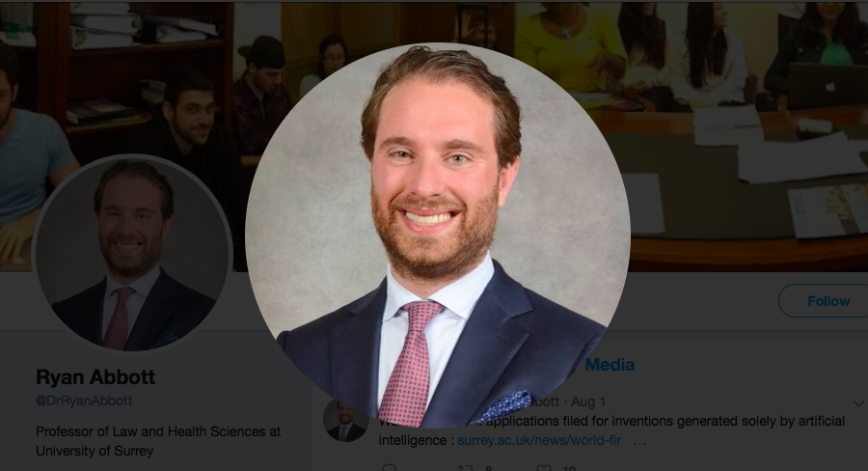This screenshot has width=868, height=471.
Task: Open the Media tab
Action: [x=610, y=365]
